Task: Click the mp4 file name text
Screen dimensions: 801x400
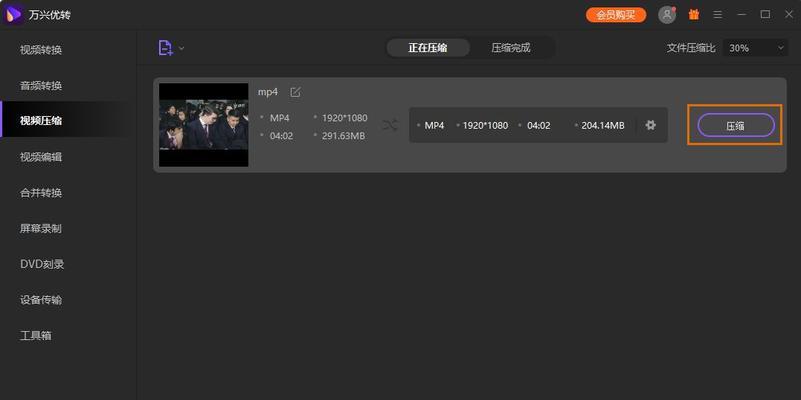Action: [268, 92]
